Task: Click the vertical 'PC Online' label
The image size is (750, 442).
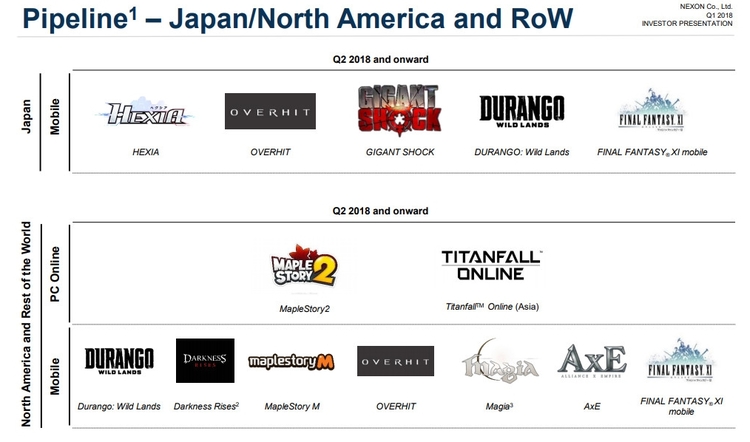Action: coord(55,274)
